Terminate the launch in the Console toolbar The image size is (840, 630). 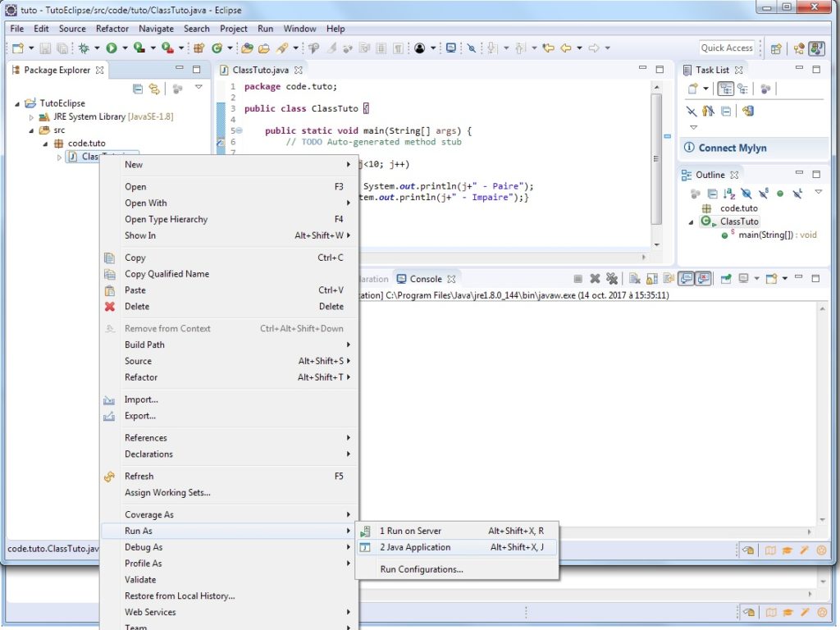(578, 277)
